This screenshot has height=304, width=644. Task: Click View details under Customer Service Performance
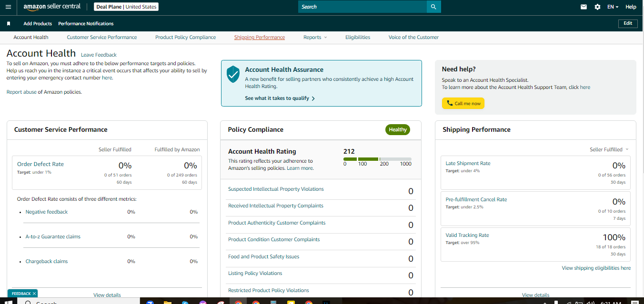[x=107, y=295]
